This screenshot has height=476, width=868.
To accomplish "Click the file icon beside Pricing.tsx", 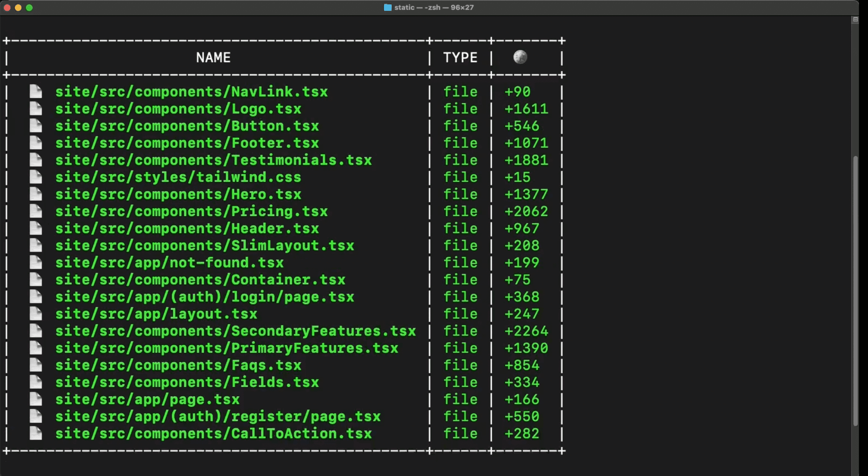I will [x=36, y=211].
